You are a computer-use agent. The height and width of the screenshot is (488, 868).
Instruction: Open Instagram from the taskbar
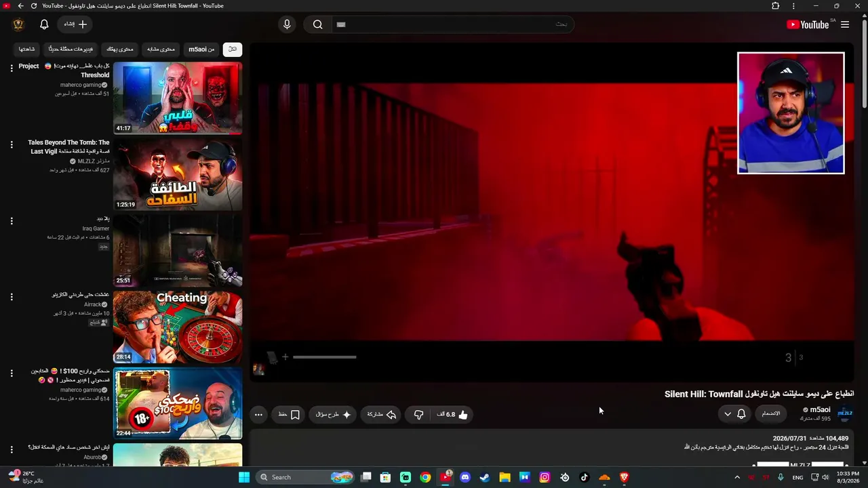click(545, 477)
